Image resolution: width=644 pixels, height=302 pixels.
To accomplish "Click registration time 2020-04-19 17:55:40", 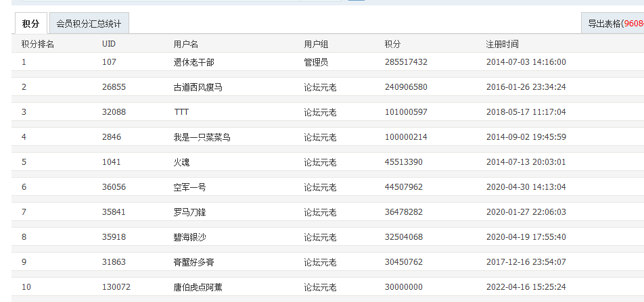I will (526, 237).
